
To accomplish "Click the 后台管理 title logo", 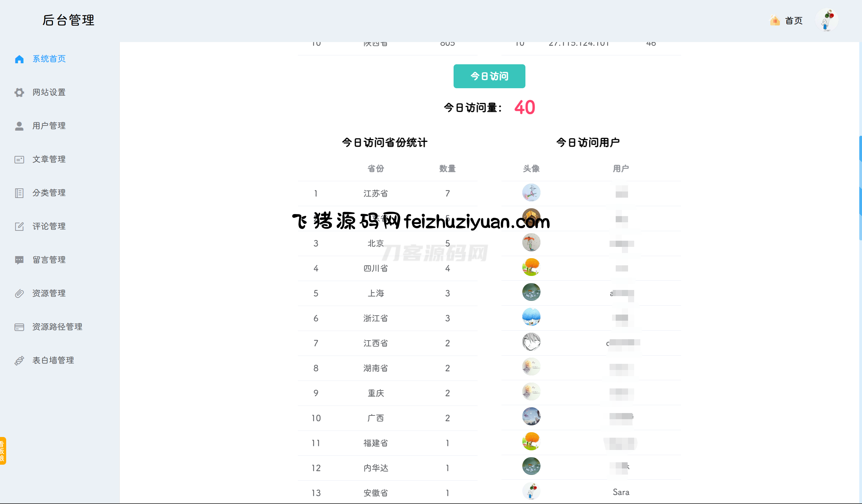I will pyautogui.click(x=68, y=20).
